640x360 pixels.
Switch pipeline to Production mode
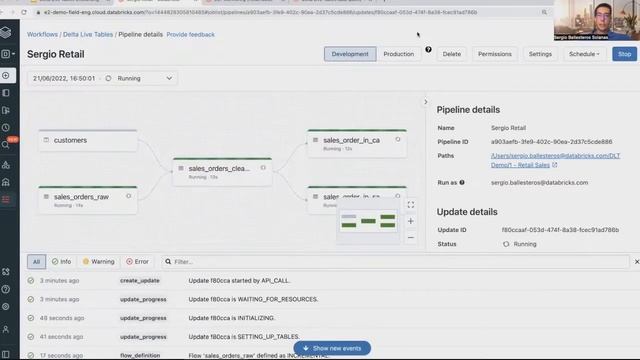pos(399,54)
